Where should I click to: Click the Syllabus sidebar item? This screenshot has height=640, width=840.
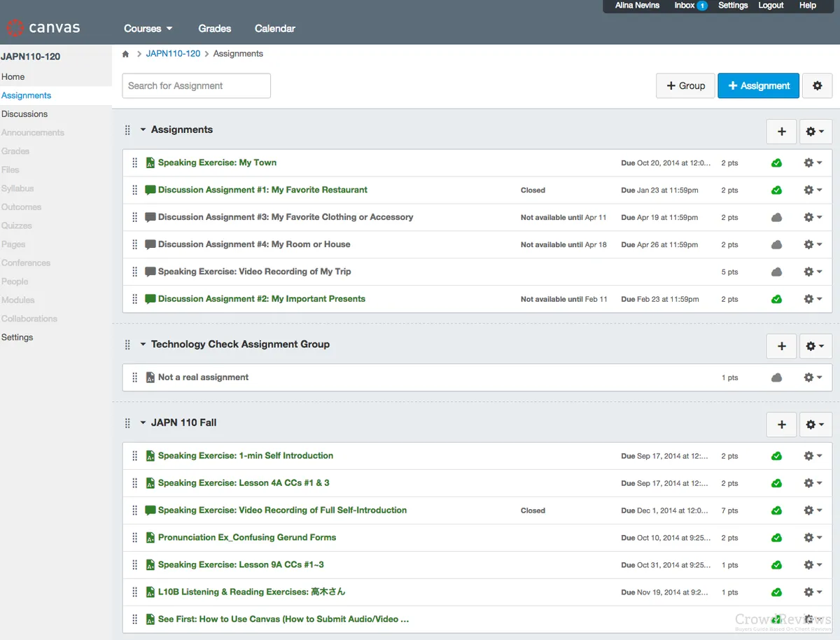[x=17, y=189]
